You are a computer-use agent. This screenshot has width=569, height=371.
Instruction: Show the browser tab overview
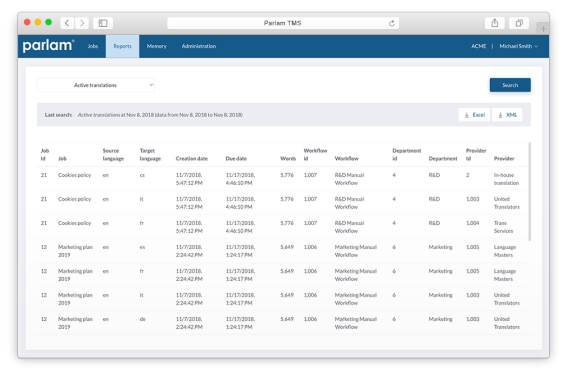pyautogui.click(x=519, y=23)
